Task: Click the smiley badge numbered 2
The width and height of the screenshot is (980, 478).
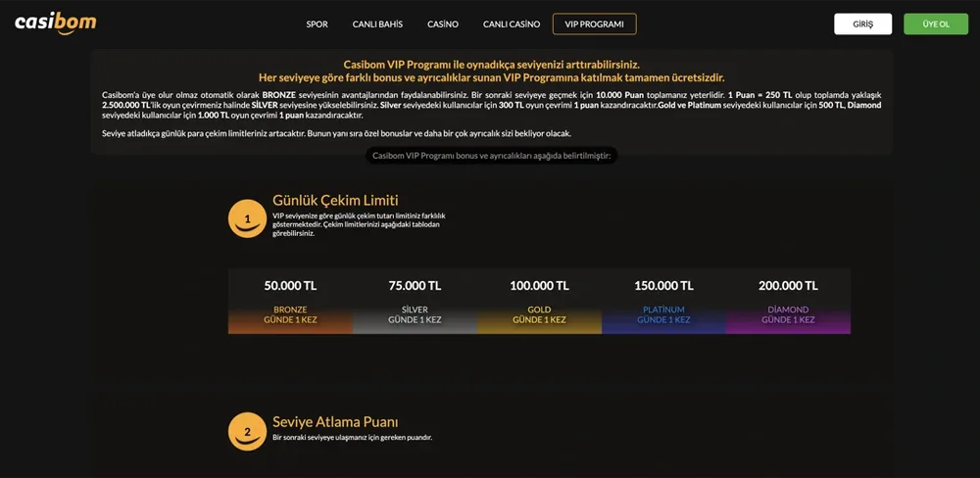Action: (x=248, y=431)
